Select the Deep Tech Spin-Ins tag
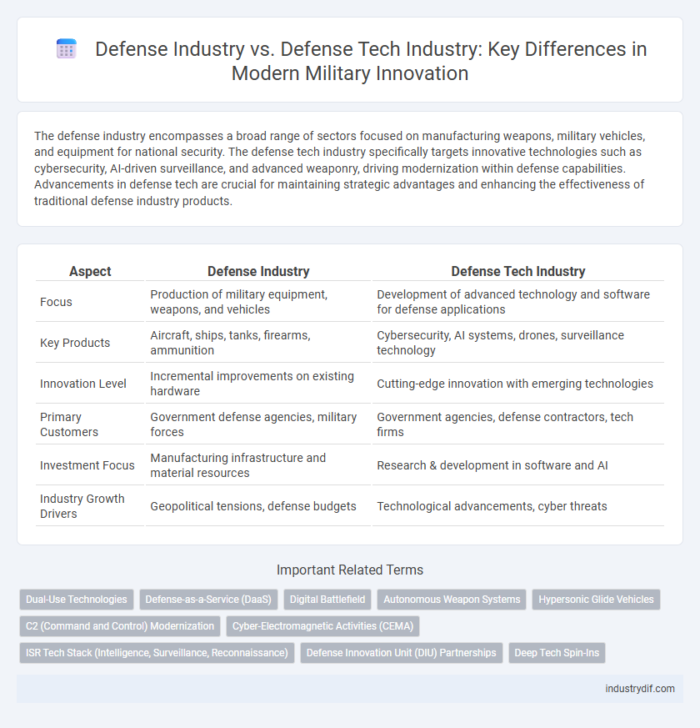 (x=557, y=653)
